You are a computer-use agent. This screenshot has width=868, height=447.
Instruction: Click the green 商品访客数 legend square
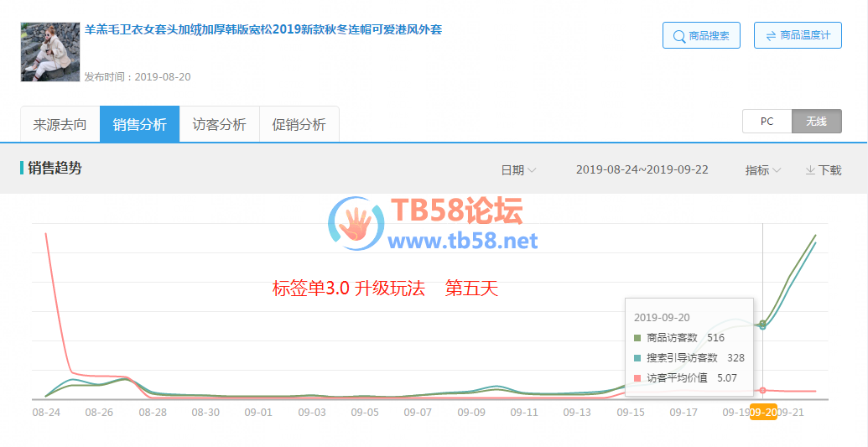638,338
